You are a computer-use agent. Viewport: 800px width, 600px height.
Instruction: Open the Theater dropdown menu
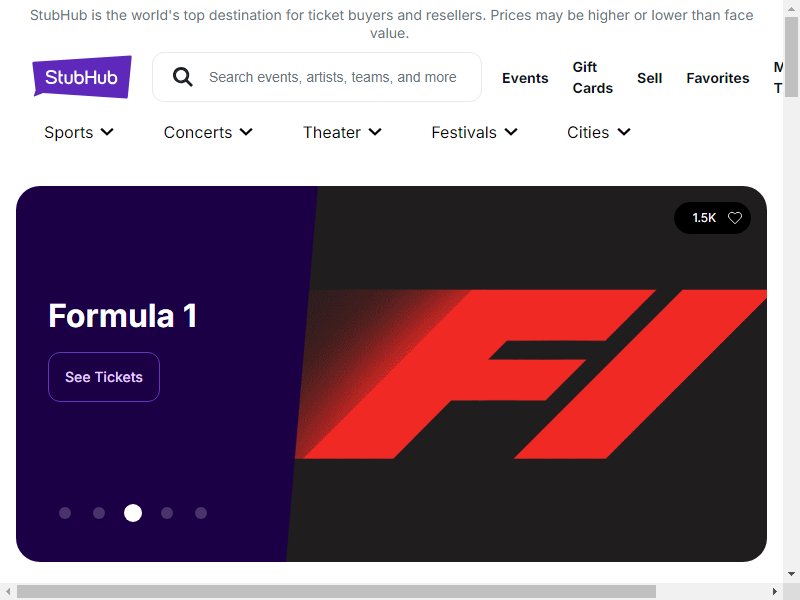click(342, 132)
